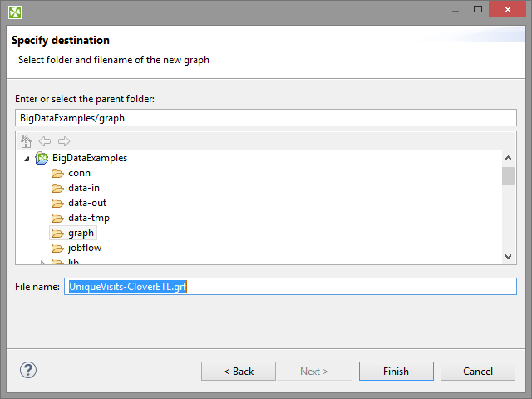Cancel the new graph wizard
Viewport: 532px width, 399px height.
point(478,371)
